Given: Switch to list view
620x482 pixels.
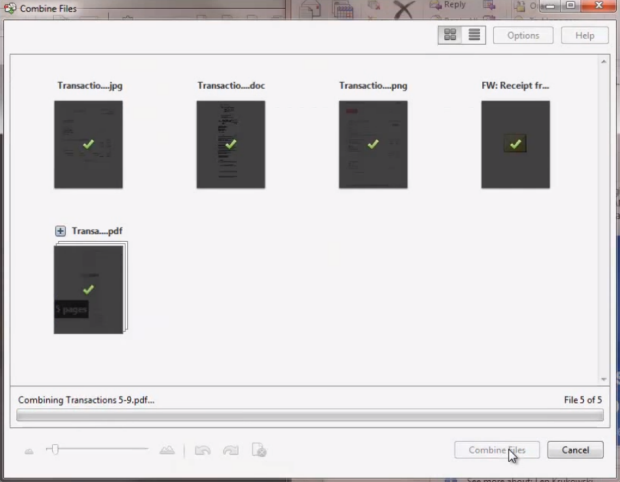Looking at the screenshot, I should (x=473, y=35).
